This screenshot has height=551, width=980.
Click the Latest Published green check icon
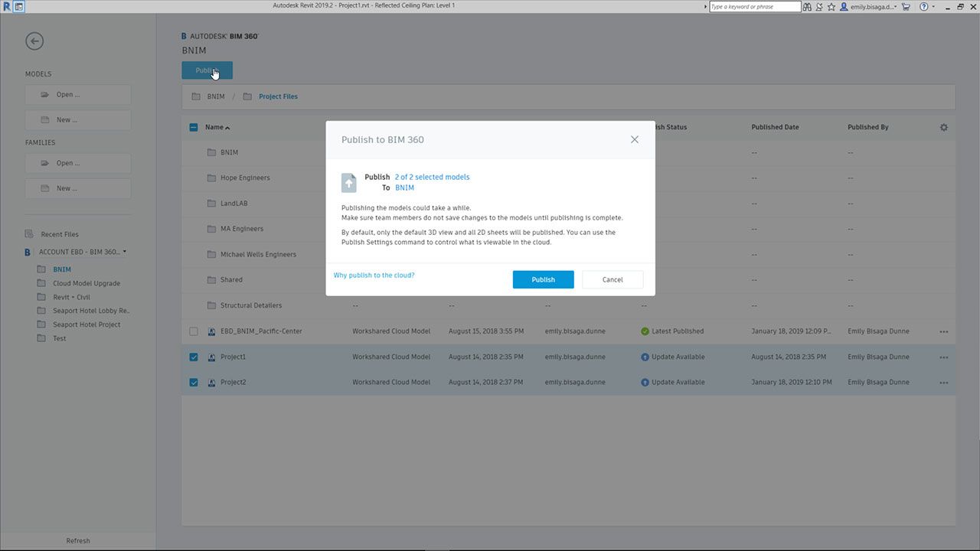(645, 331)
